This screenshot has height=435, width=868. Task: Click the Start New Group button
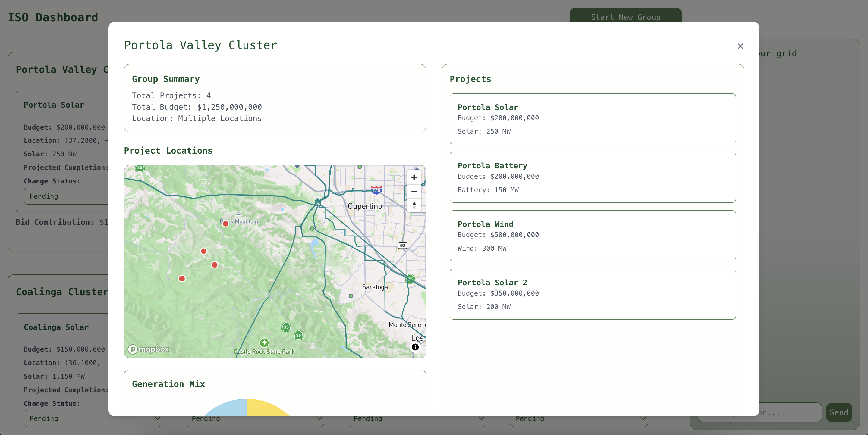pyautogui.click(x=625, y=16)
